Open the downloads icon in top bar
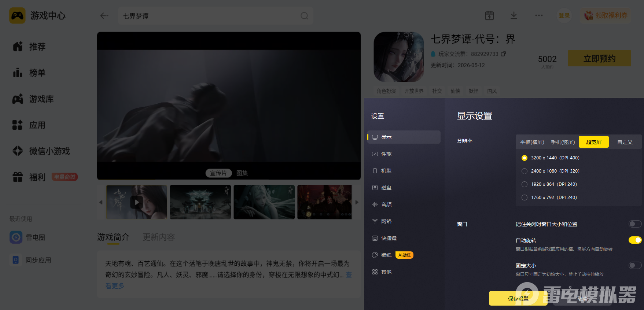The image size is (644, 310). [514, 15]
